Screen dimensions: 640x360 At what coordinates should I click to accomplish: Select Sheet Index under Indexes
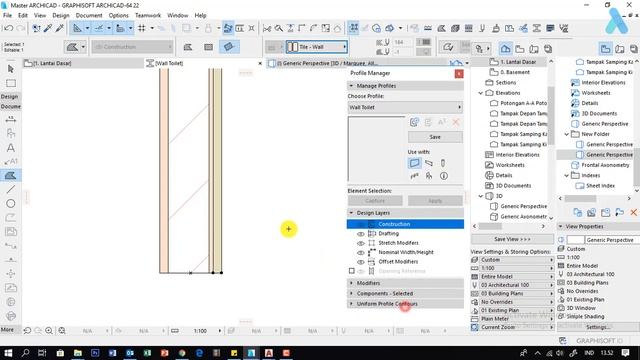tap(600, 186)
